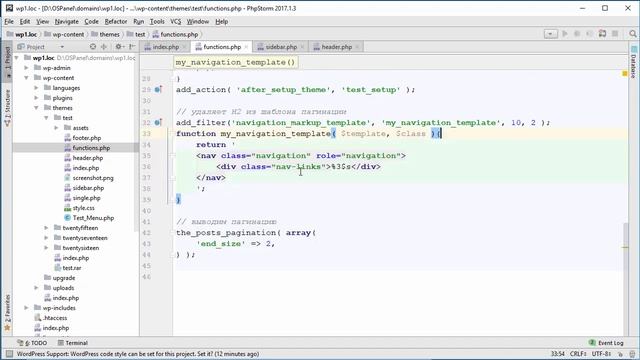Expand the languages folder

pos(36,88)
